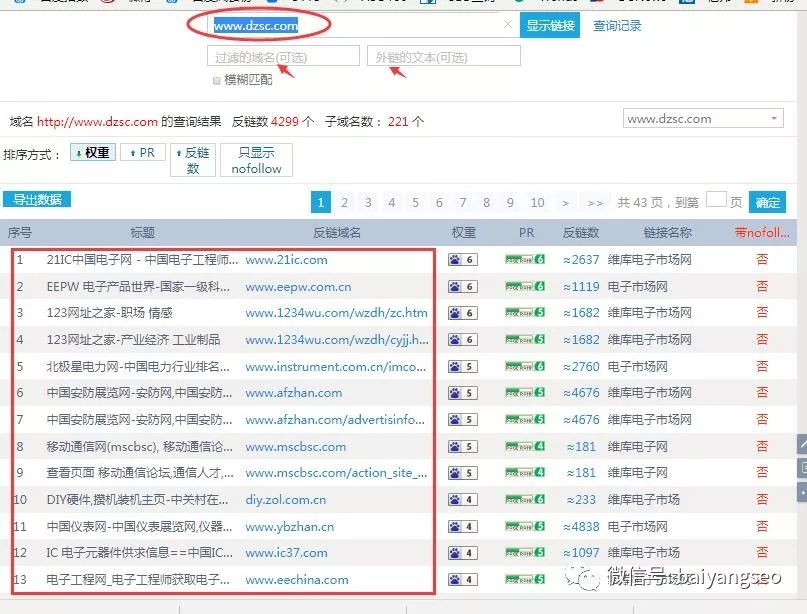
Task: Enable the 模糊匹配 checkbox
Action: (217, 80)
